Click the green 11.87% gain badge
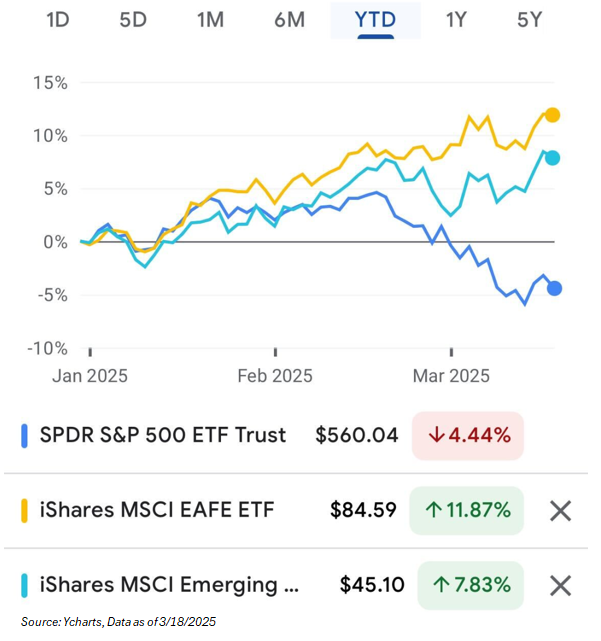The image size is (601, 641). click(466, 511)
